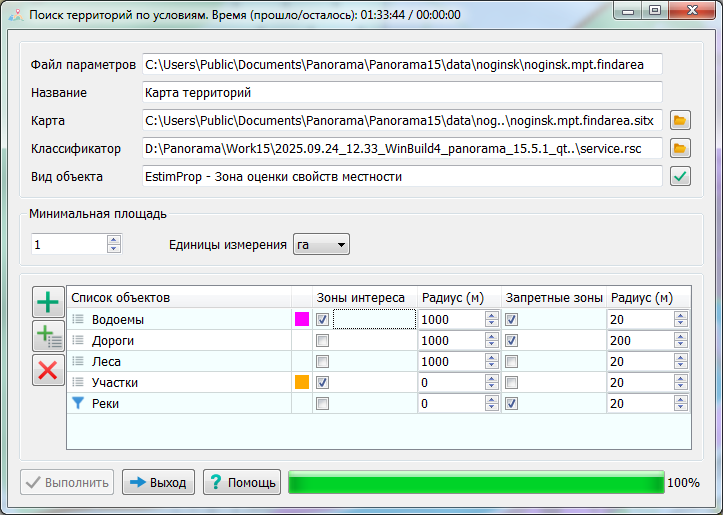Click the magenta color swatch for Водоемы
This screenshot has height=515, width=723.
[301, 320]
